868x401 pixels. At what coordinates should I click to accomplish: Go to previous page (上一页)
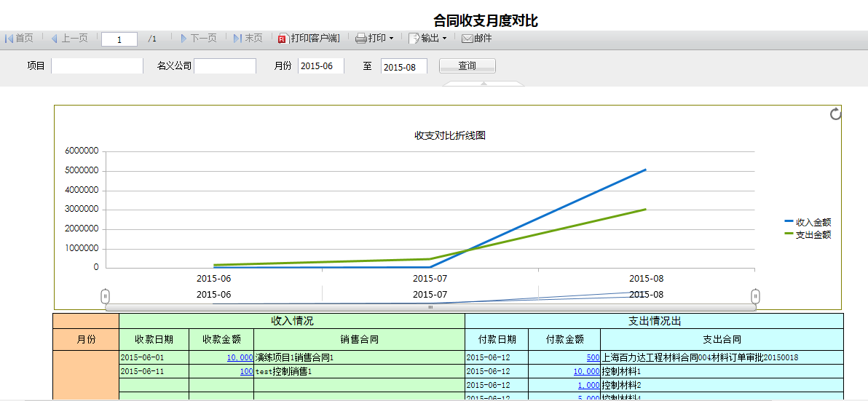pyautogui.click(x=69, y=38)
